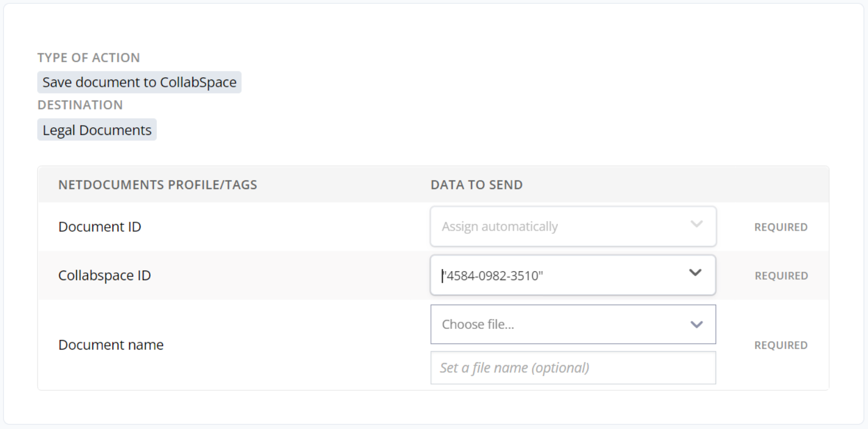Open the Document ID dropdown chevron

coord(697,225)
